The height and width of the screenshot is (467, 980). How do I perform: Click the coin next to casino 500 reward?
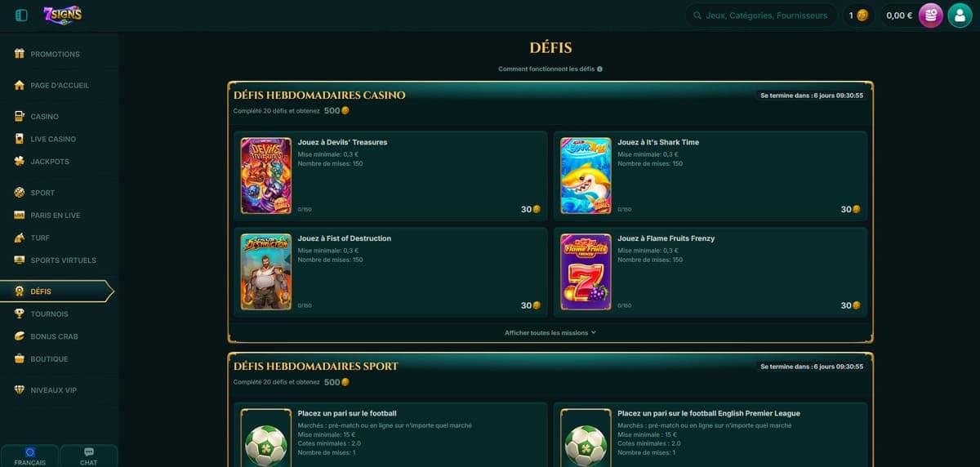(x=345, y=110)
